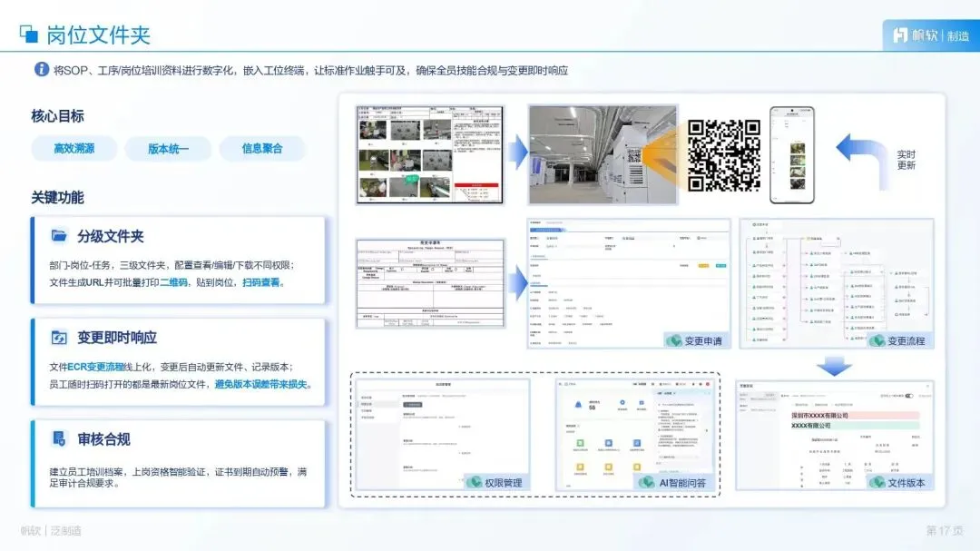The height and width of the screenshot is (551, 980).
Task: Open the 文件版本 screenshot thumbnail
Action: tap(835, 436)
